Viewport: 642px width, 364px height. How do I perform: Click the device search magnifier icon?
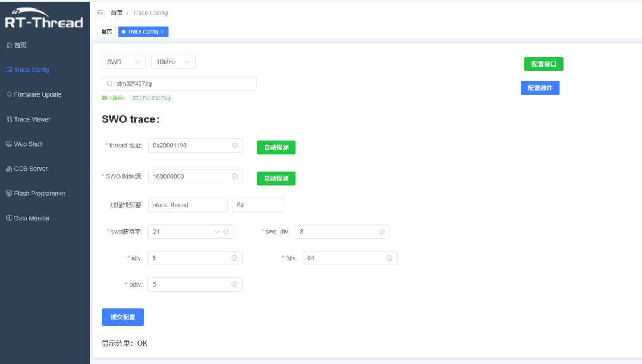pyautogui.click(x=110, y=84)
